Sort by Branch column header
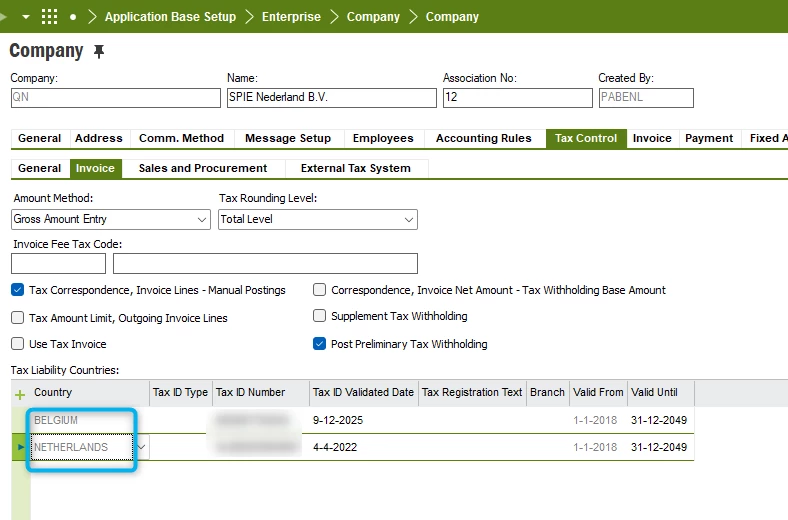This screenshot has width=788, height=520. (547, 392)
